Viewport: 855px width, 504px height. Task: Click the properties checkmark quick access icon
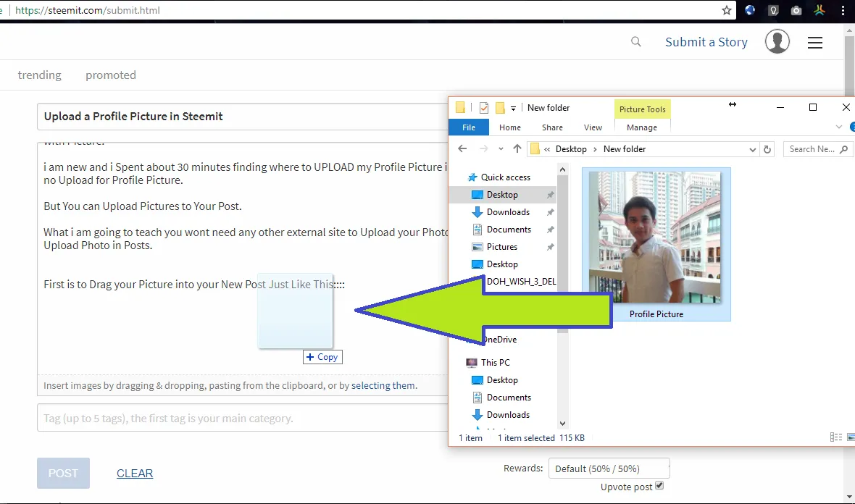tap(484, 108)
